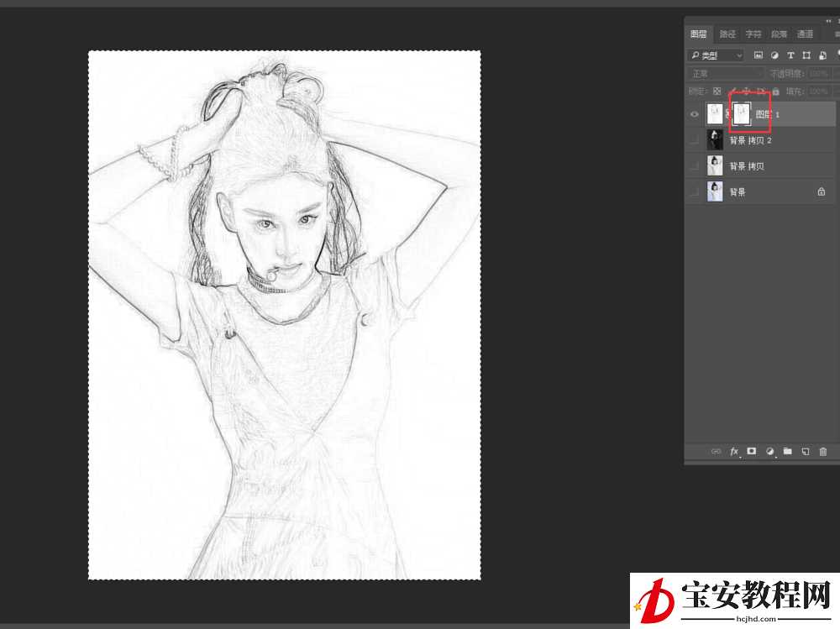Create a new layer icon
The width and height of the screenshot is (840, 629).
point(806,451)
